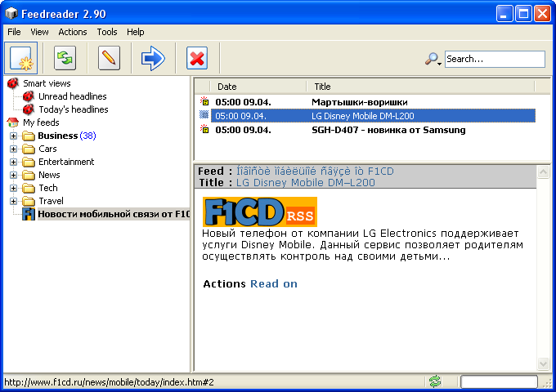Select the Новости мобильной связи feed
Screen dimensions: 556x392
[114, 214]
